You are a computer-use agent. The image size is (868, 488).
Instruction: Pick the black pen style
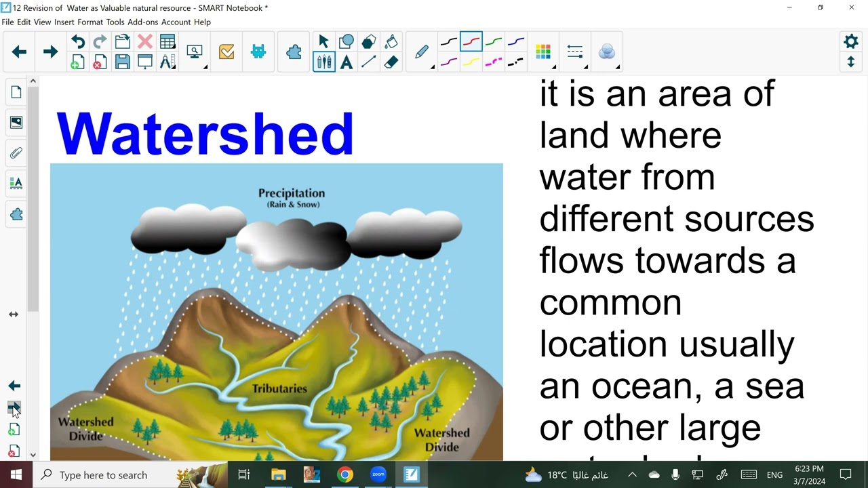449,42
